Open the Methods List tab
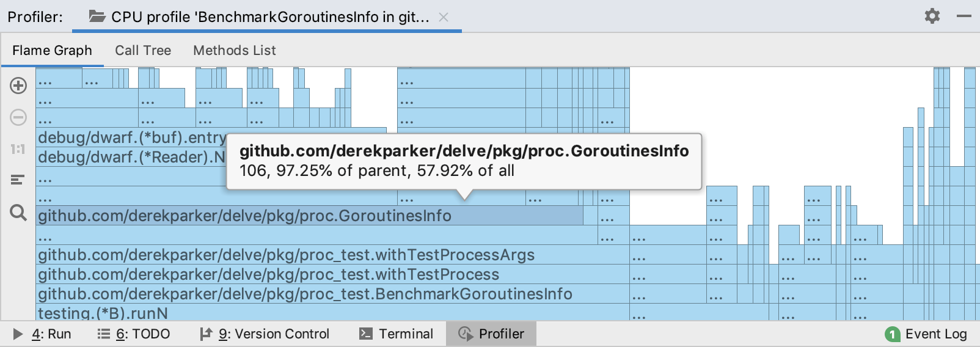 coord(235,51)
